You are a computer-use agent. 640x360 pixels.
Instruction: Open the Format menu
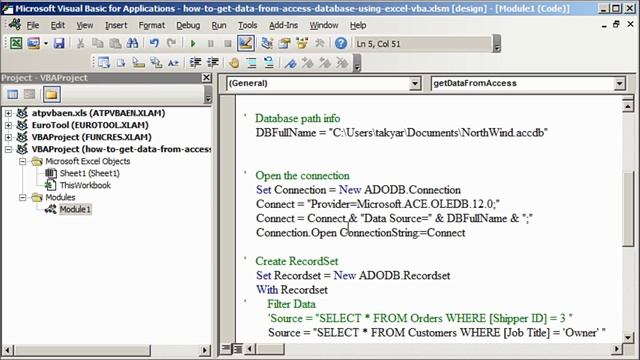(151, 25)
